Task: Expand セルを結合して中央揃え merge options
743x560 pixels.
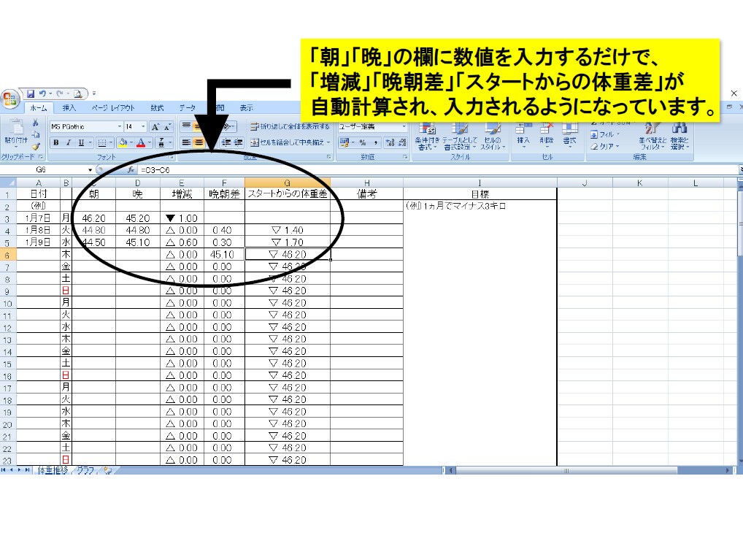Action: click(x=328, y=142)
